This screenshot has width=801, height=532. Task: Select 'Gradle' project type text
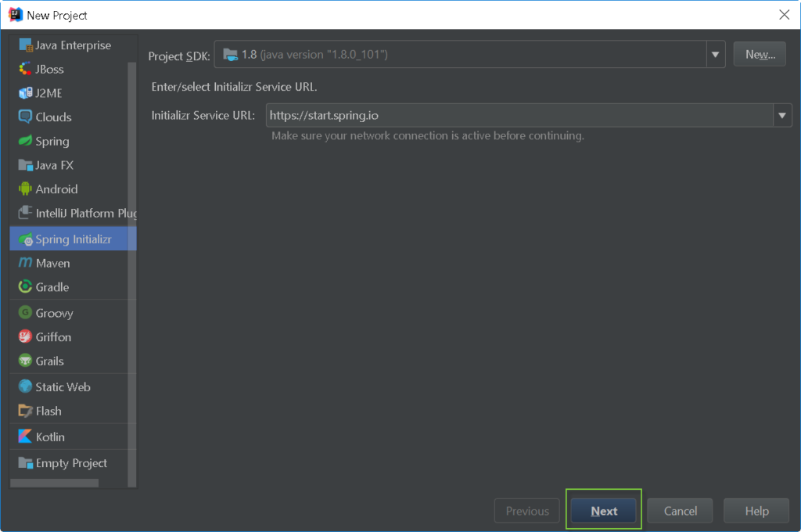coord(52,287)
